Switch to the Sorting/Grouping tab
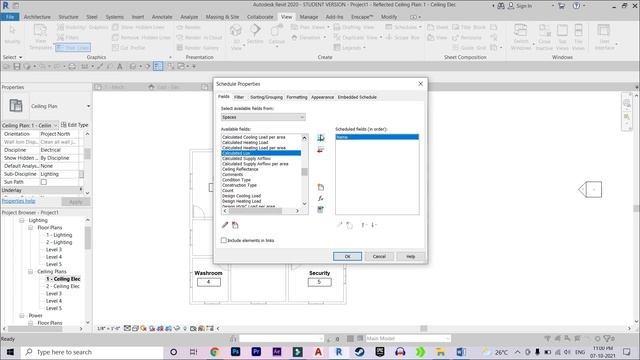Viewport: 640px width, 360px height. (x=266, y=97)
